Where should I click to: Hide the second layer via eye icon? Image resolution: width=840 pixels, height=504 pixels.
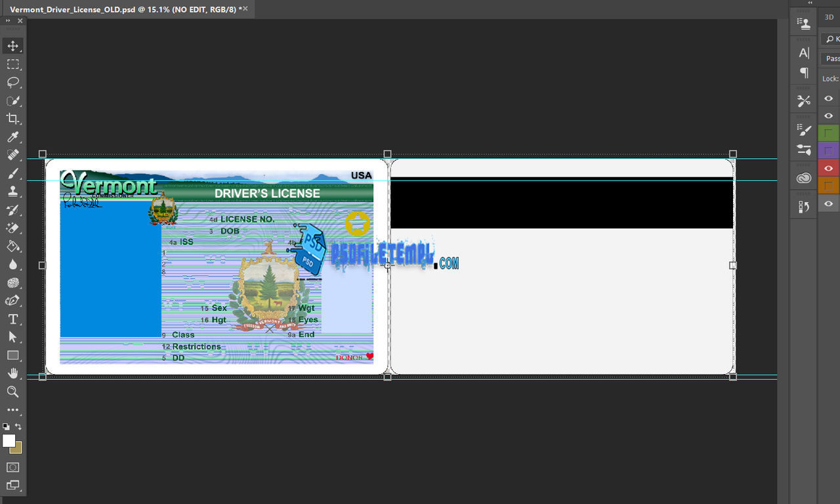(829, 116)
